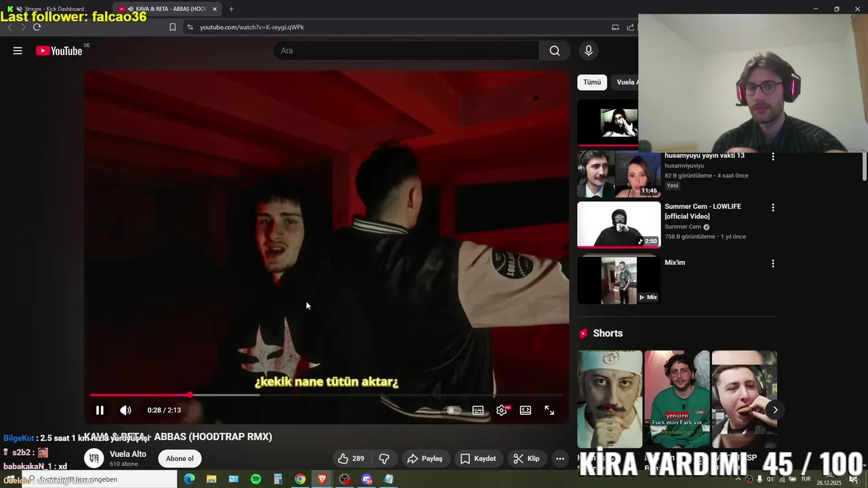Select the Tümü filter chip
The image size is (868, 488).
(592, 82)
